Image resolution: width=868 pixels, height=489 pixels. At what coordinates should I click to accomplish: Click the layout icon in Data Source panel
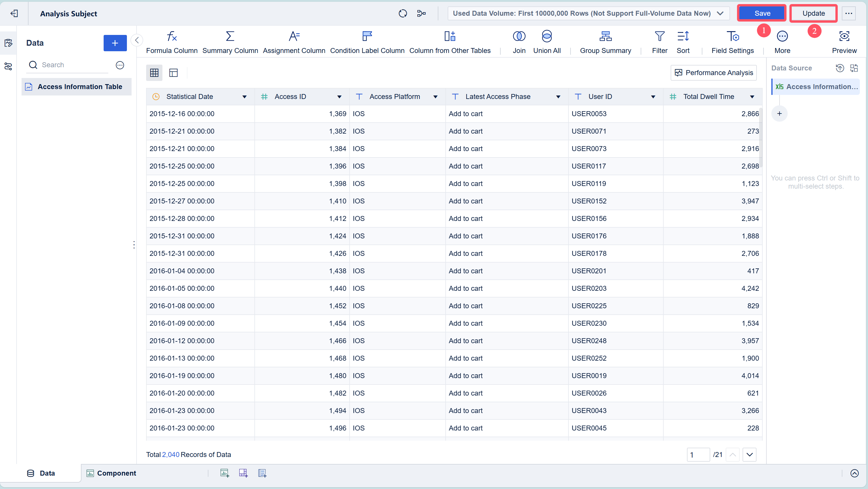[x=854, y=68]
